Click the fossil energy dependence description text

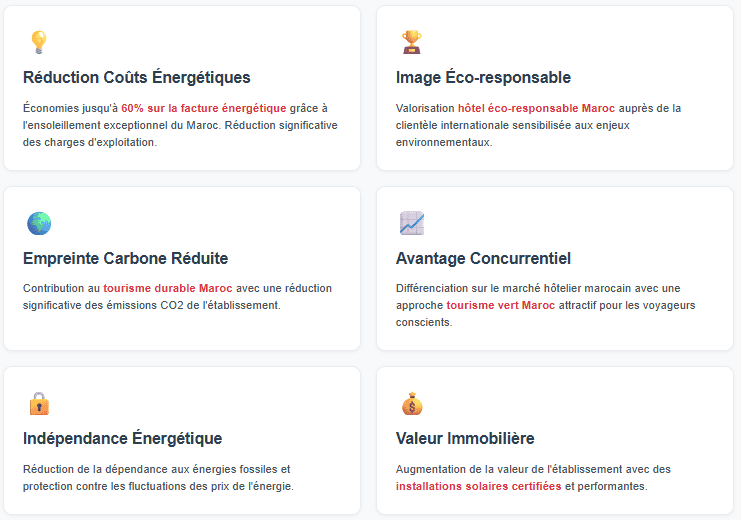pos(158,478)
